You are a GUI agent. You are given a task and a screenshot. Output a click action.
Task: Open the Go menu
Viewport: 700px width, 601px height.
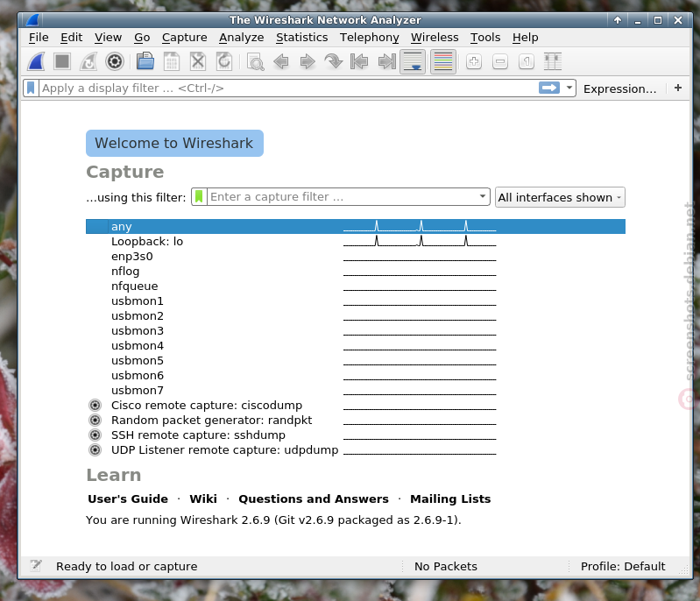(x=142, y=38)
